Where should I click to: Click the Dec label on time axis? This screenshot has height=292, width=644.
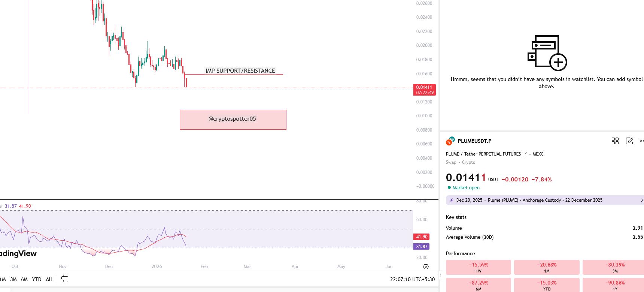point(109,267)
